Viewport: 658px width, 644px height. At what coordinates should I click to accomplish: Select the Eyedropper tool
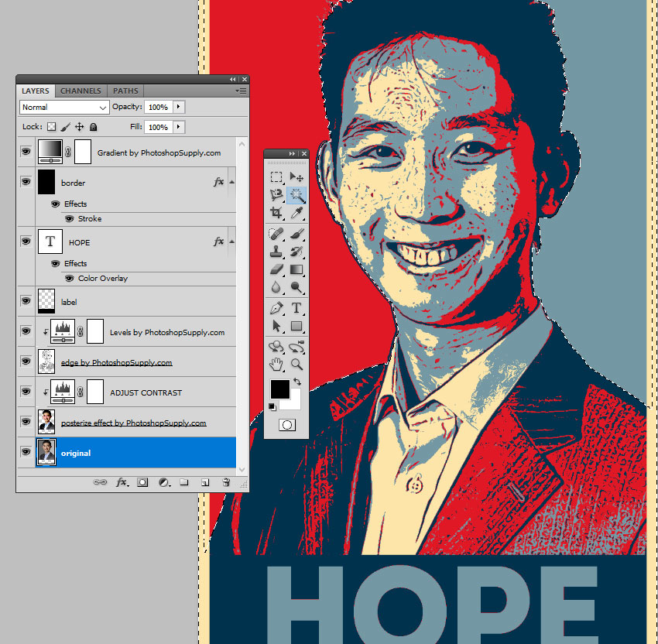[x=296, y=213]
